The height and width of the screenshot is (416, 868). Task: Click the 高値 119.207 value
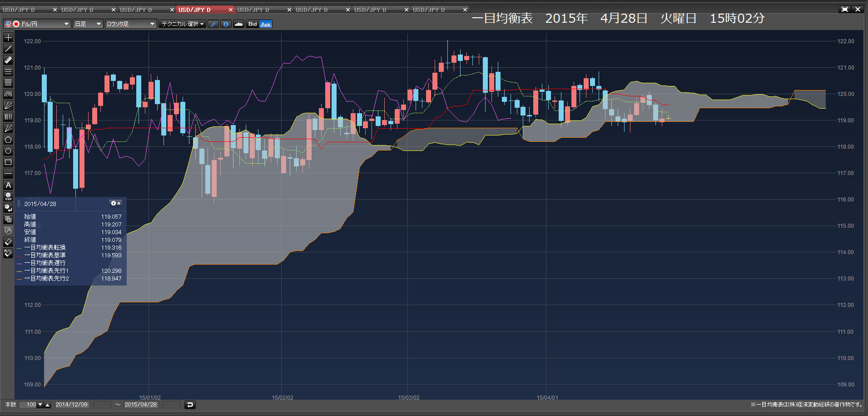click(111, 225)
